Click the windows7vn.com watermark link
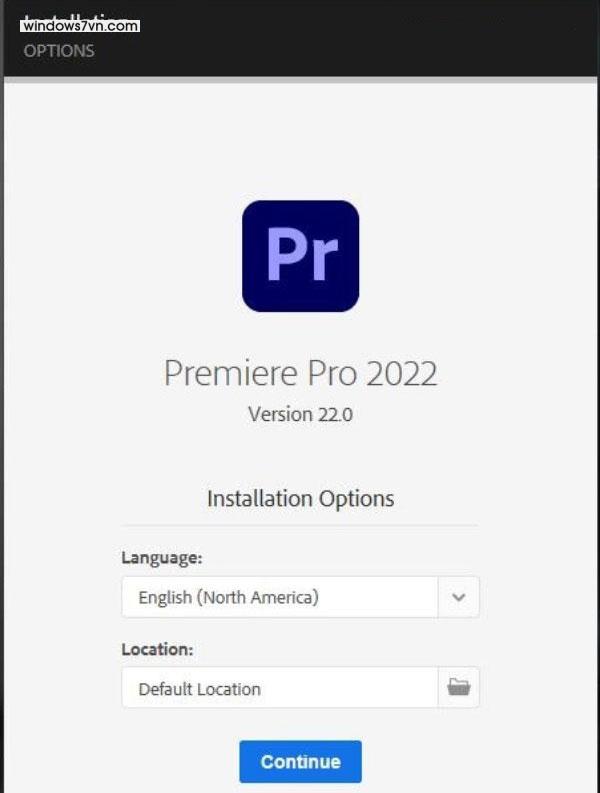This screenshot has height=793, width=600. (x=80, y=25)
